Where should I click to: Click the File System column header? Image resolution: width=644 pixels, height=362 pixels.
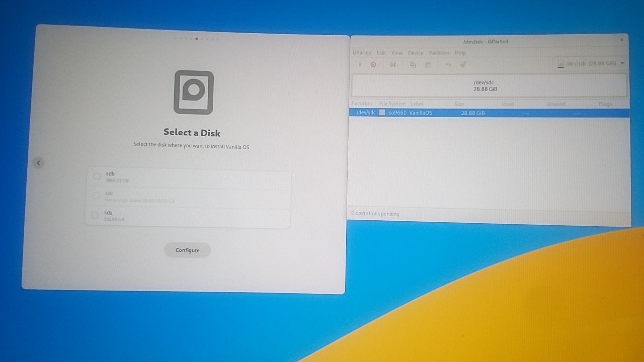click(392, 104)
